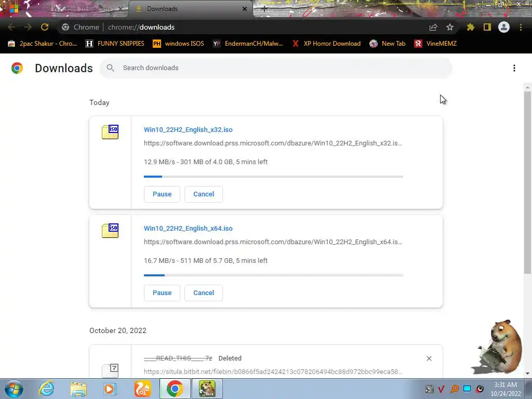Click the x32 ISO source URL

(273, 143)
